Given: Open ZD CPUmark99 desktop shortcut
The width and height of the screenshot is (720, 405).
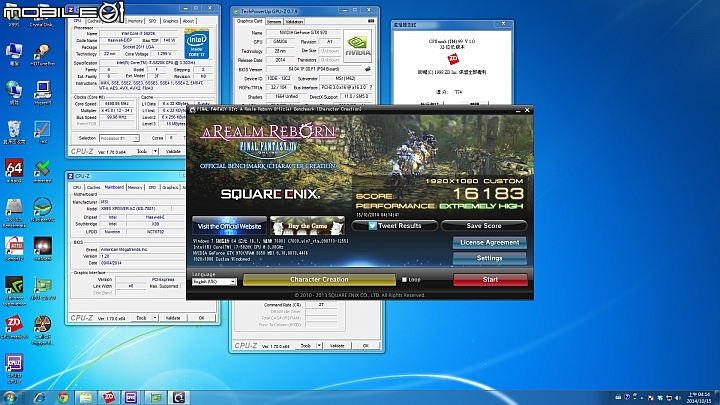Looking at the screenshot, I should click(14, 327).
